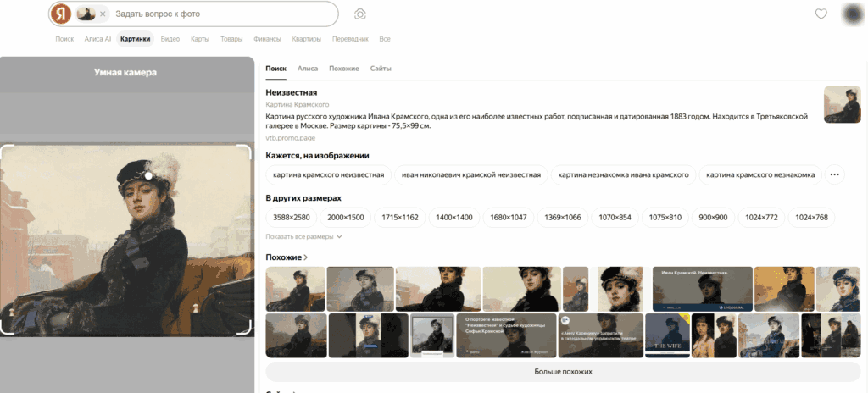Select the Картинки service tab
The height and width of the screenshot is (393, 868).
135,39
